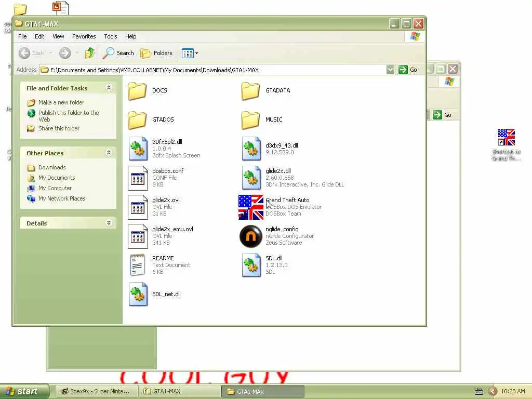The image size is (532, 399).
Task: Open the Tools menu
Action: click(x=111, y=36)
